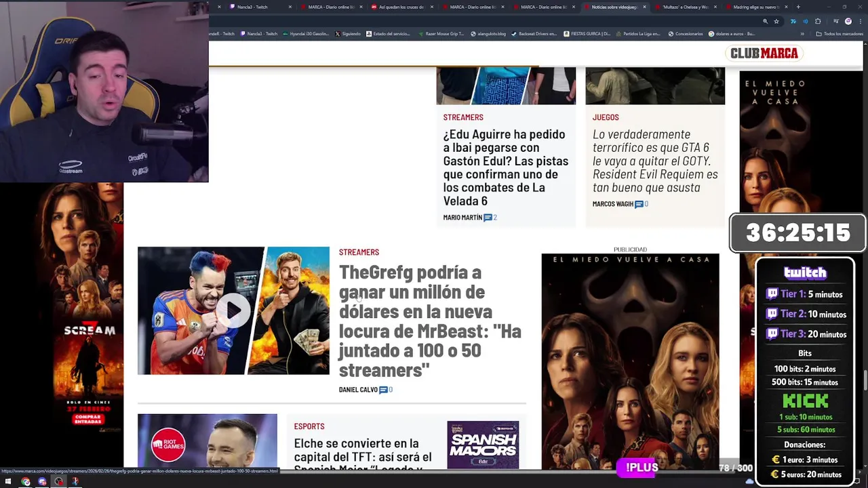Open comments icon next to Daniel Calvo
The image size is (868, 488).
[383, 390]
